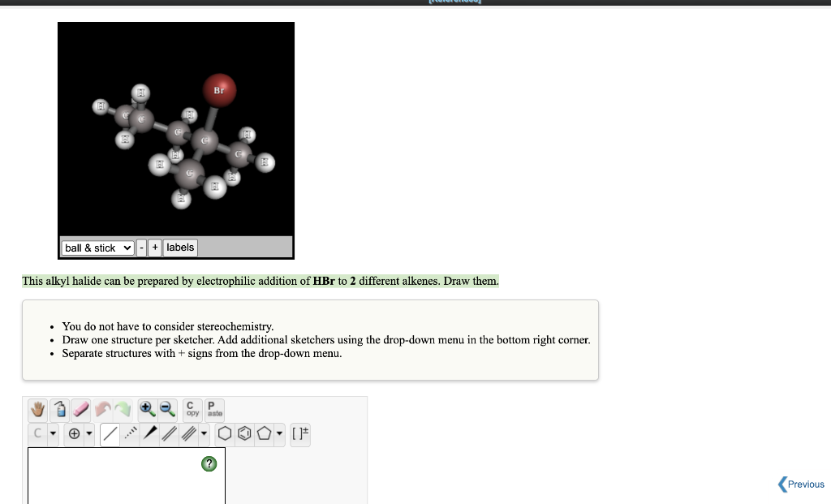Viewport: 831px width, 504px height.
Task: Click the text "You do not have to consider stereochemistry."
Action: 168,326
